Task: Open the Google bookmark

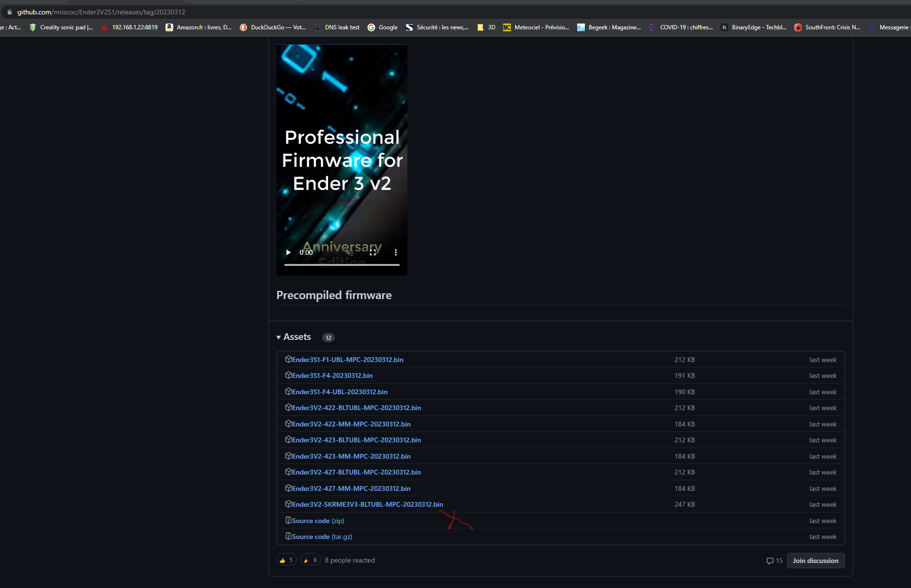Action: tap(383, 27)
